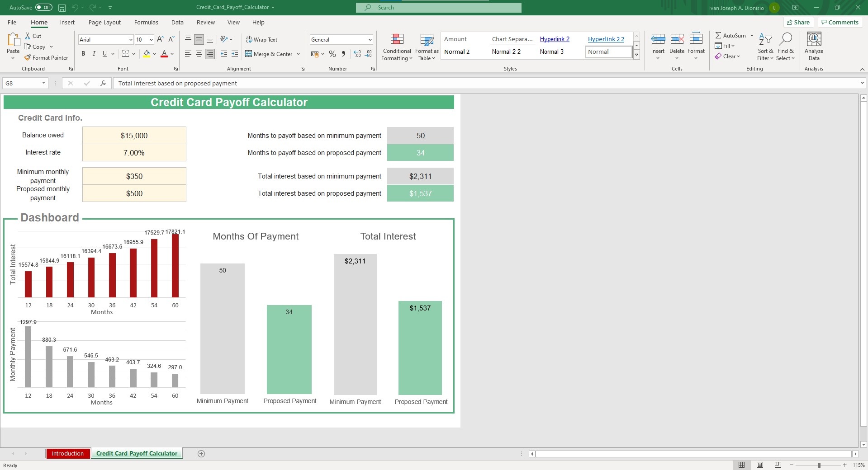Apply percent style formatting

click(x=332, y=54)
